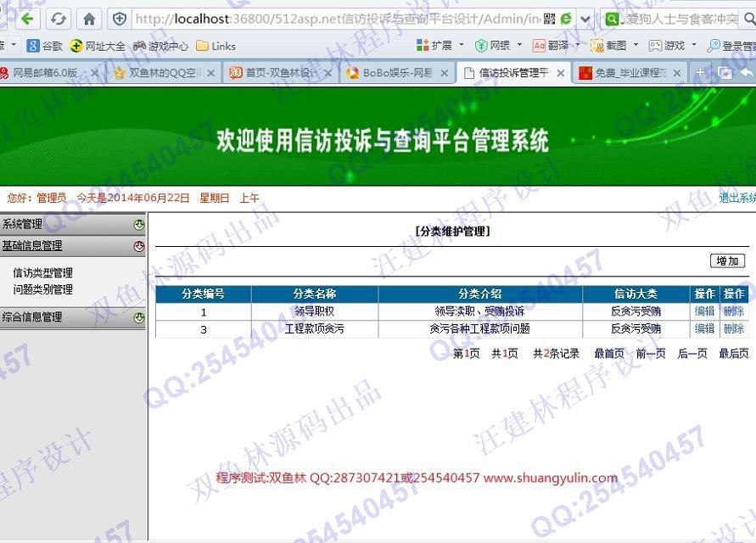Open the address bar dropdown arrow
756x543 pixels.
pyautogui.click(x=585, y=19)
